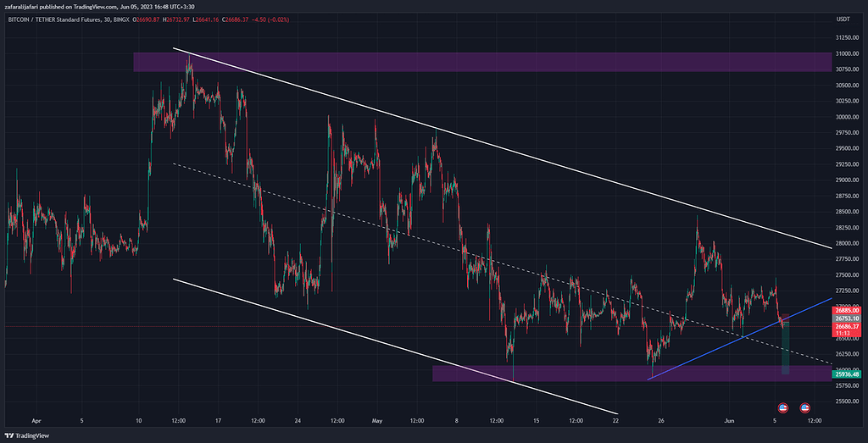Select the green 25936.48 target price label

(x=845, y=374)
